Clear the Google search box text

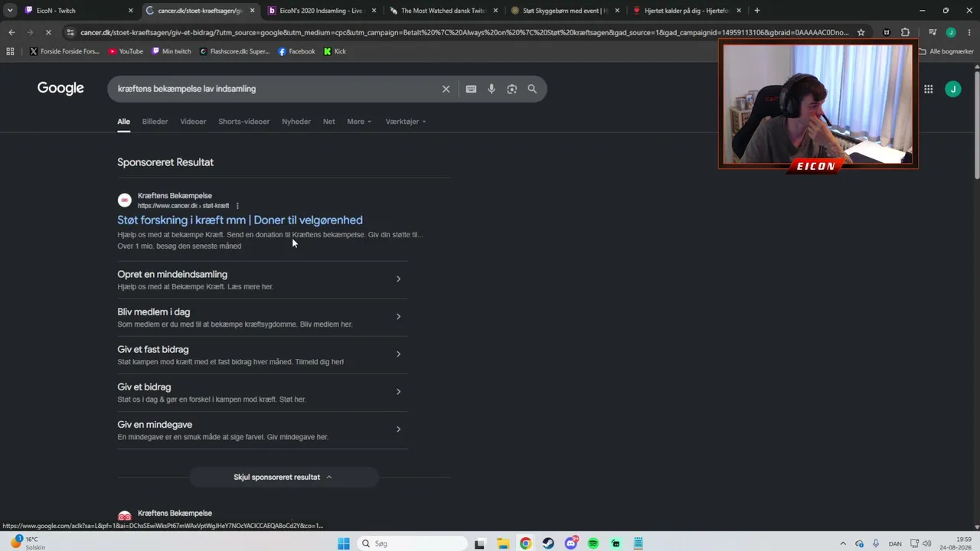446,89
